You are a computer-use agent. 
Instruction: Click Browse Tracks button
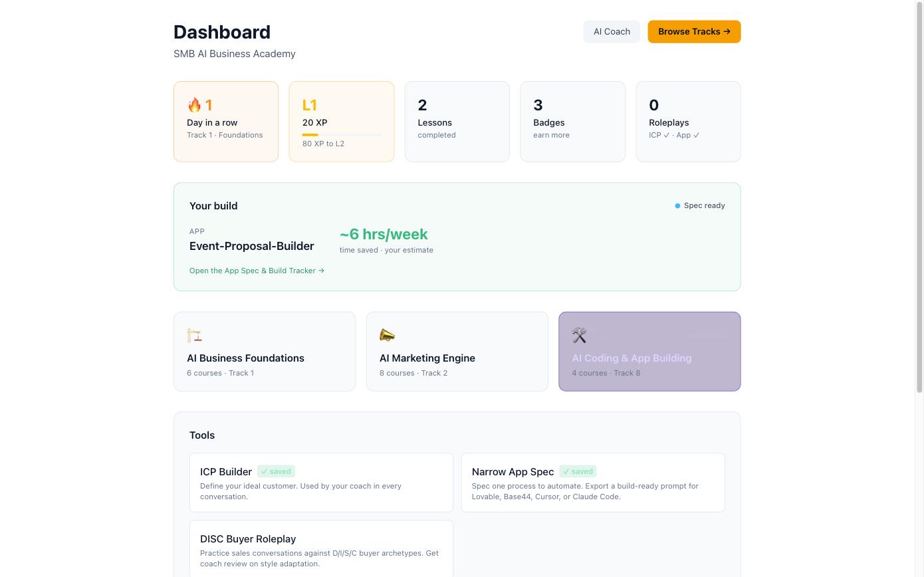point(694,32)
